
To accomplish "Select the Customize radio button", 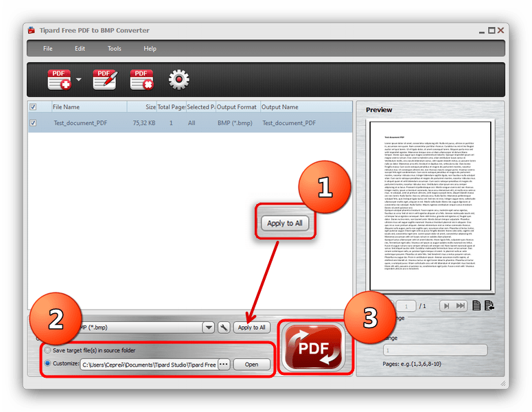I will pos(47,363).
